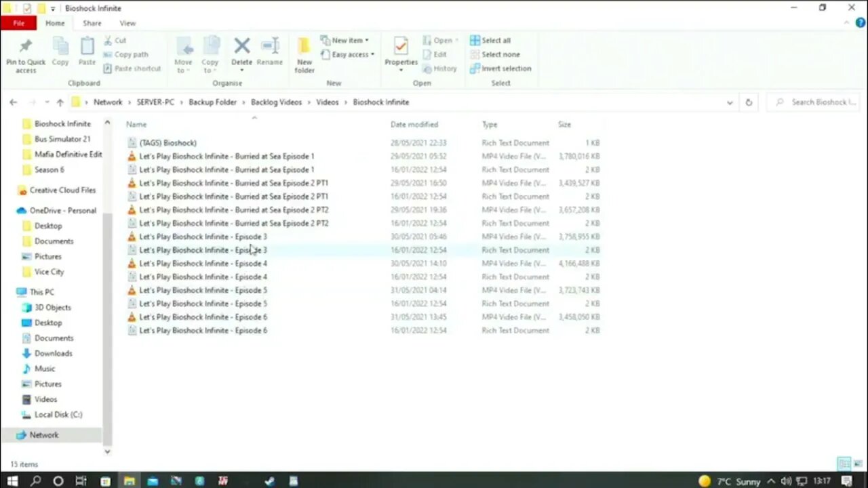868x488 pixels.
Task: Click Paste shortcut command
Action: [x=132, y=68]
